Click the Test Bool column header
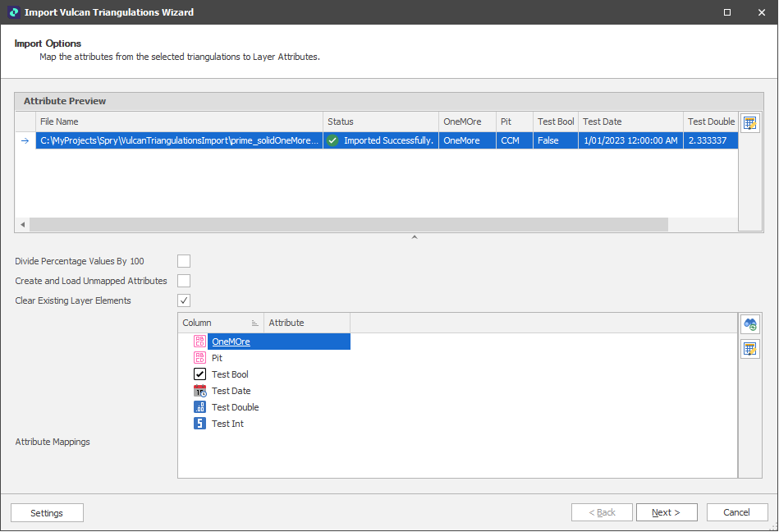The image size is (779, 532). coord(556,122)
